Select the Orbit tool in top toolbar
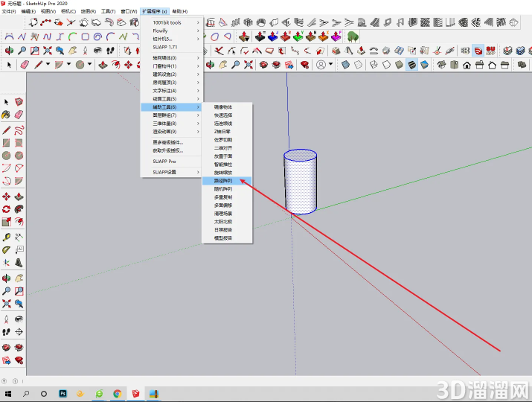532x402 pixels. point(9,51)
